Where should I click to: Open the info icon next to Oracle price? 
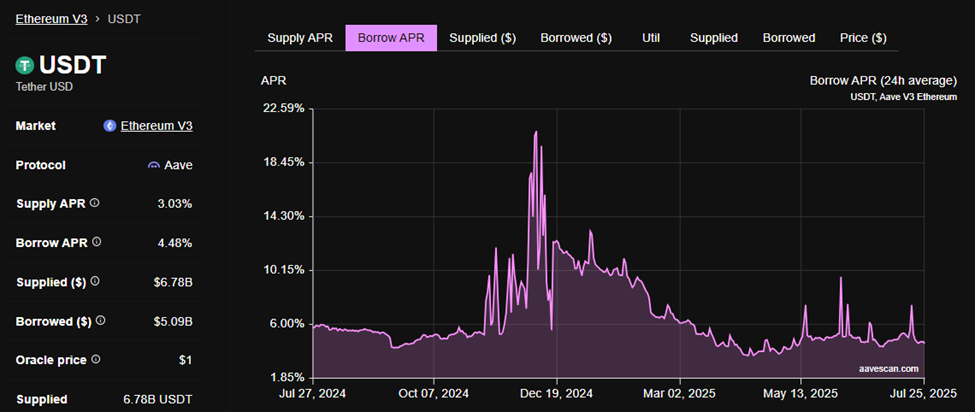point(96,360)
